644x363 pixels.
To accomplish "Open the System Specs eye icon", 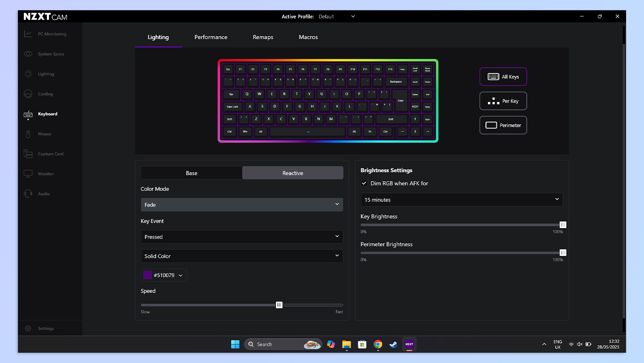I will 28,54.
